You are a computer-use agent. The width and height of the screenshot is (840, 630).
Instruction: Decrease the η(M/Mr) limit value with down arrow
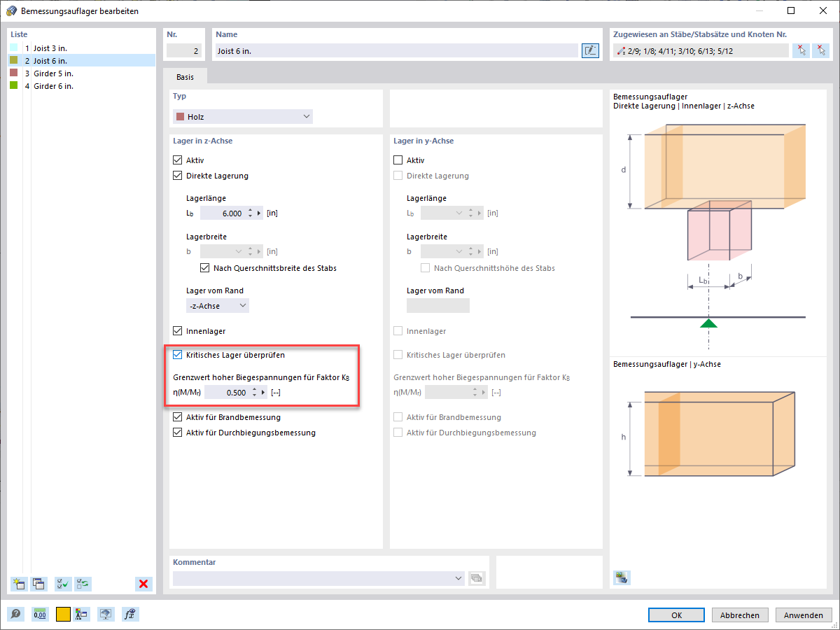255,396
